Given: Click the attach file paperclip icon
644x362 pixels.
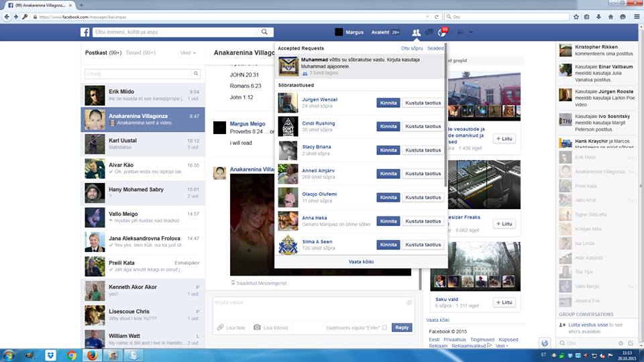Looking at the screenshot, I should (221, 327).
